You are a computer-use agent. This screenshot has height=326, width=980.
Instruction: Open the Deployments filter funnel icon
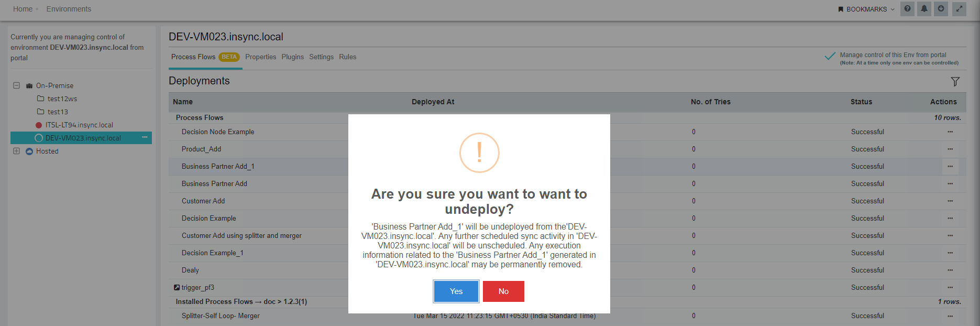click(x=955, y=82)
